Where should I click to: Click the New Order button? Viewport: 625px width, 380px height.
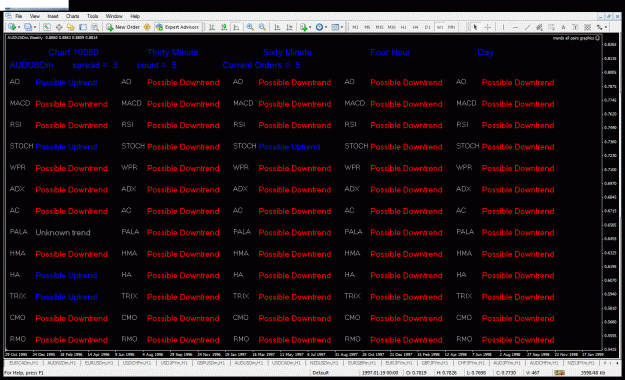[123, 27]
